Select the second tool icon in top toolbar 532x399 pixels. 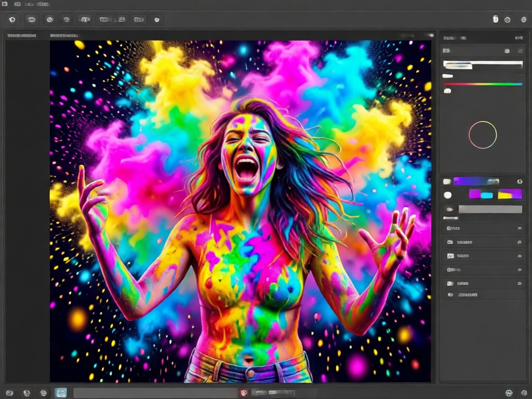click(32, 20)
